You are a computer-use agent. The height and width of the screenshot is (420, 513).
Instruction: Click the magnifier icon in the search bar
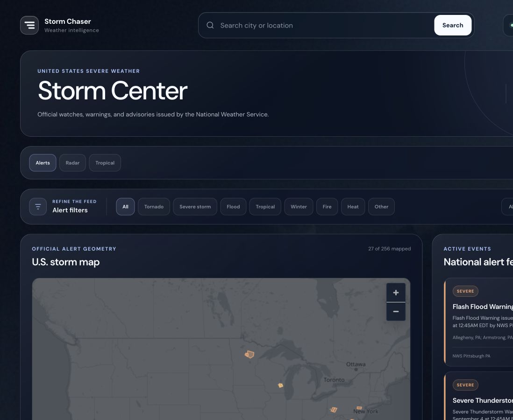coord(210,25)
